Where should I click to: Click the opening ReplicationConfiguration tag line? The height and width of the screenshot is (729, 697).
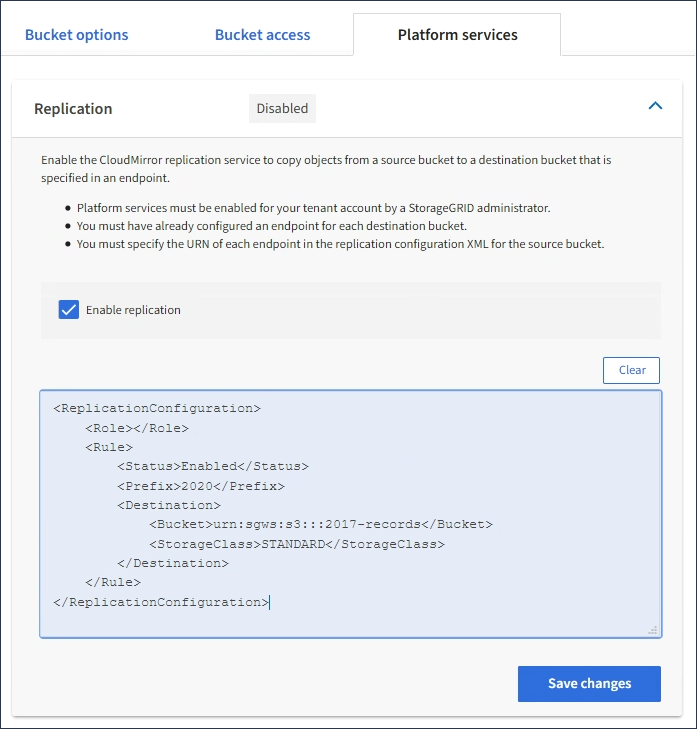pyautogui.click(x=156, y=408)
